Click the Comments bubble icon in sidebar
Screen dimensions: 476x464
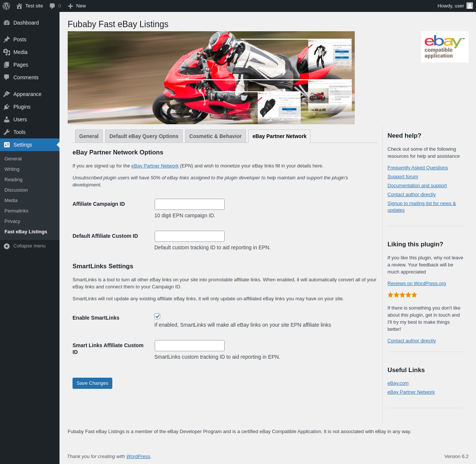[7, 77]
